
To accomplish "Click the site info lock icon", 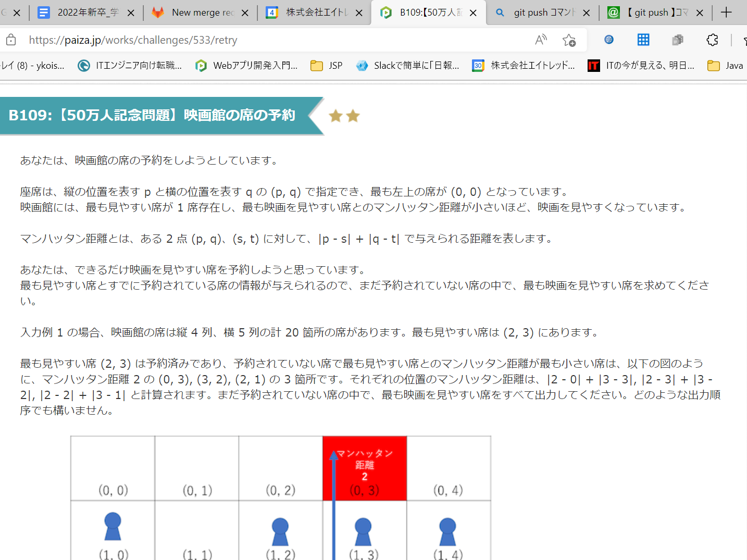I will 11,40.
